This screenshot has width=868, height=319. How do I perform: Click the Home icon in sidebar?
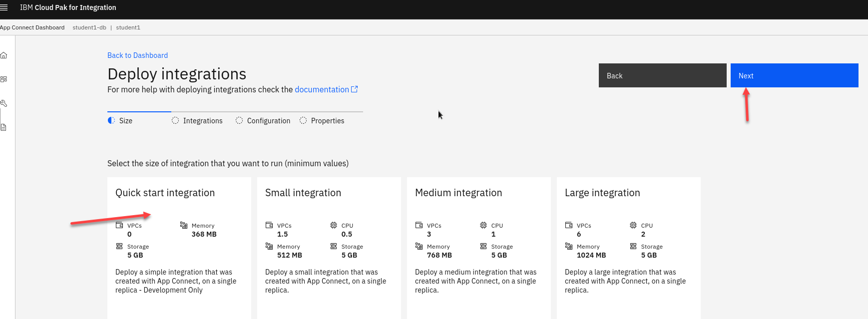[x=3, y=55]
